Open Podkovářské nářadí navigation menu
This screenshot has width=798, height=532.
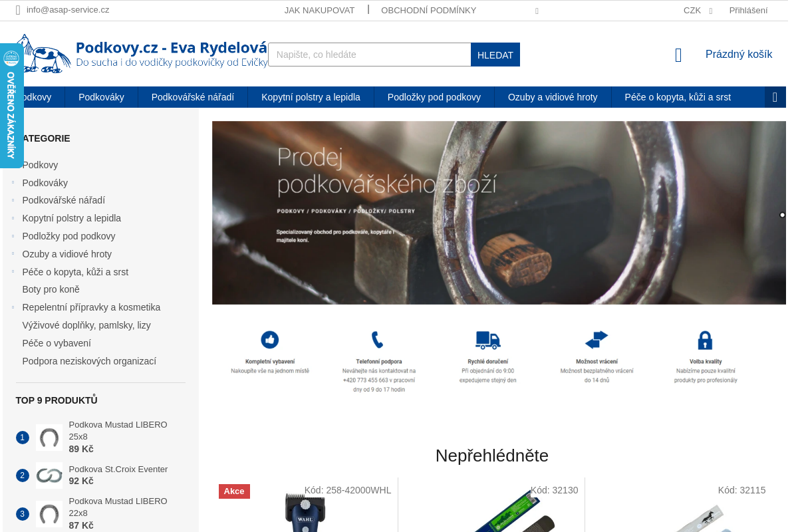pyautogui.click(x=193, y=97)
